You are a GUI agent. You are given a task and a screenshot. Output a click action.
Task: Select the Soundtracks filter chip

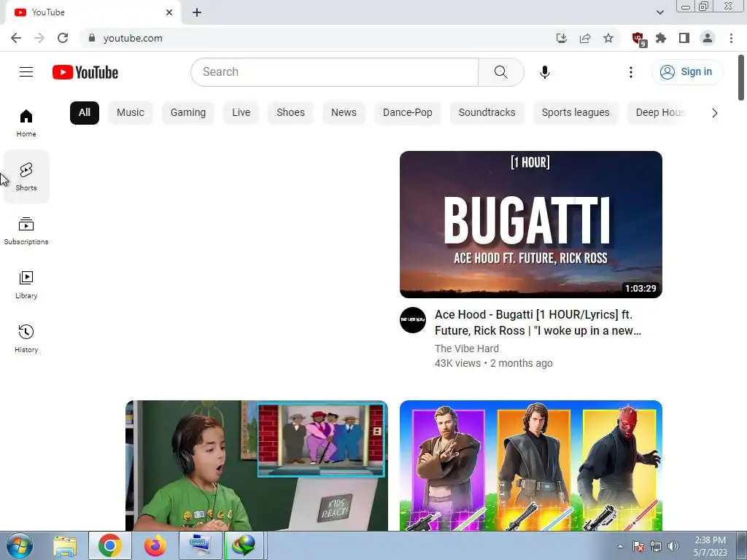pos(487,113)
